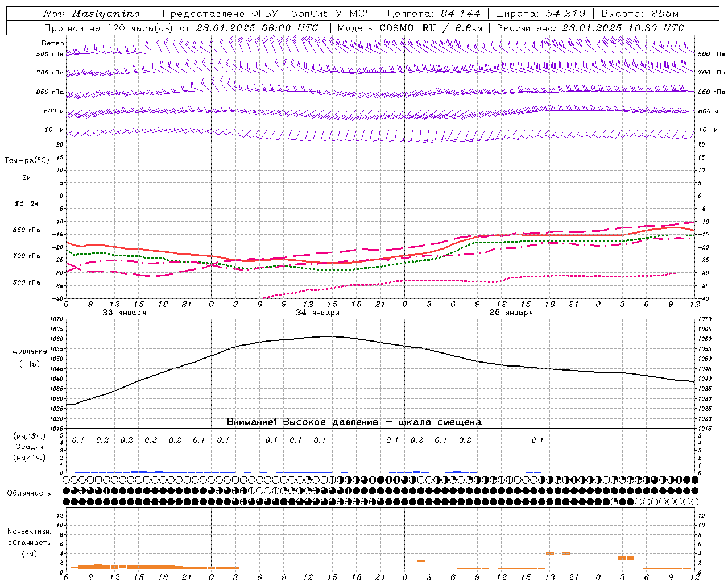Select the 'Модель COSMO-RU / 6.6км' model label
The image size is (728, 582).
tap(410, 28)
